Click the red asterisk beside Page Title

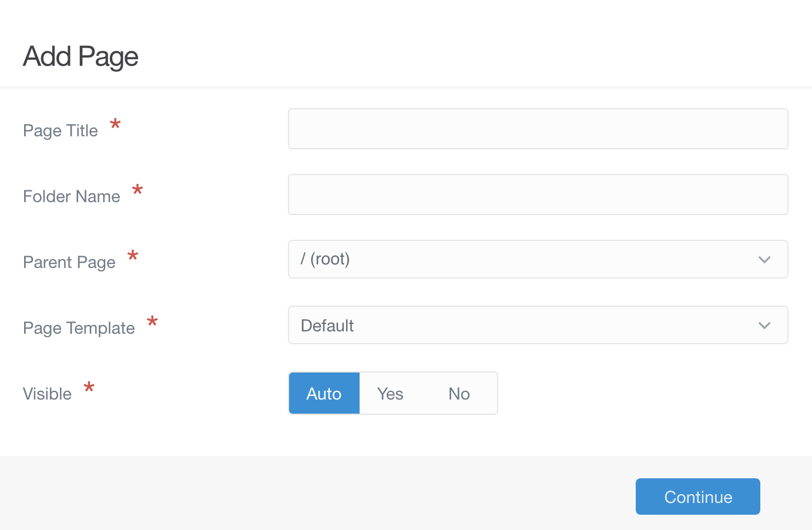[116, 125]
